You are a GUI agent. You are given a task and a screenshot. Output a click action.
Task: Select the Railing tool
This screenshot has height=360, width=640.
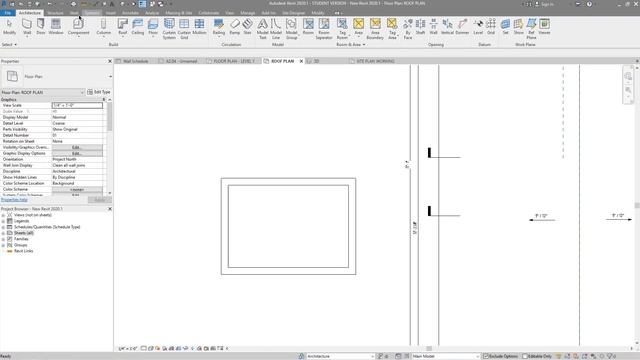click(219, 27)
